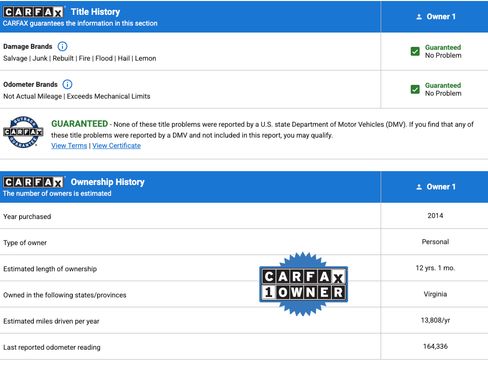
Task: Click the 13,808/yr value
Action: [x=435, y=320]
